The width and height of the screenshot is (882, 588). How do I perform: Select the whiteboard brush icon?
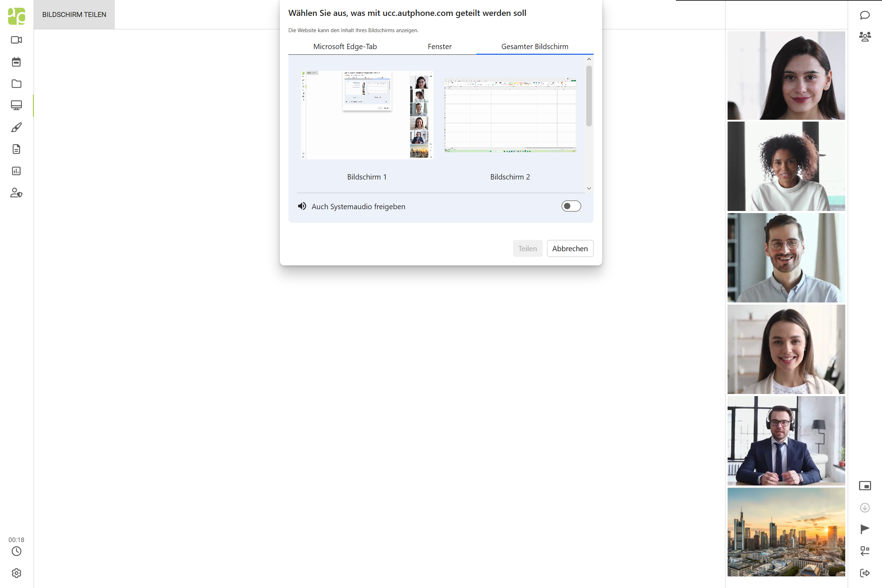[16, 128]
